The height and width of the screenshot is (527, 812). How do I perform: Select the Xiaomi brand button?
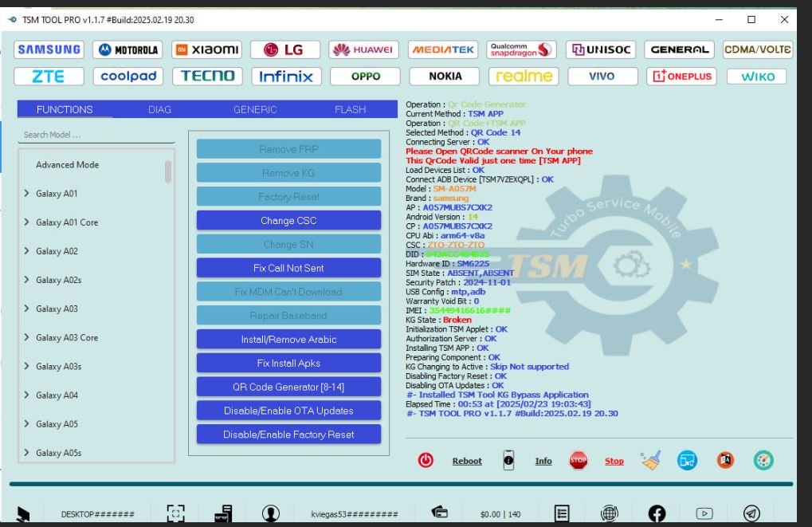206,51
